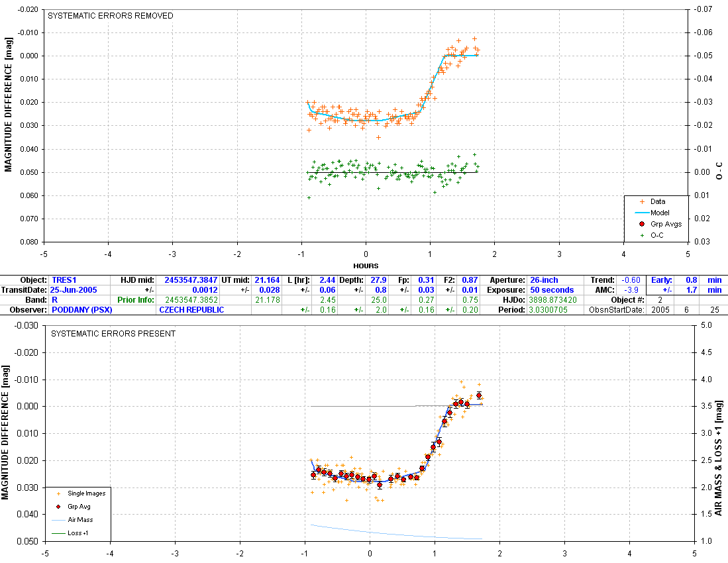728x563 pixels.
Task: Select prior HJD value '2453547.3852'
Action: [191, 300]
